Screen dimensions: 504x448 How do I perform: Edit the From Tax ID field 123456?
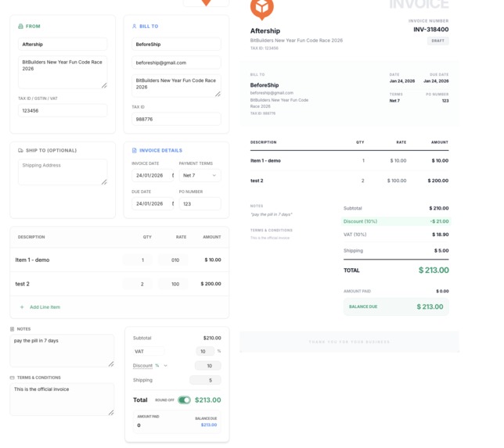pyautogui.click(x=63, y=110)
